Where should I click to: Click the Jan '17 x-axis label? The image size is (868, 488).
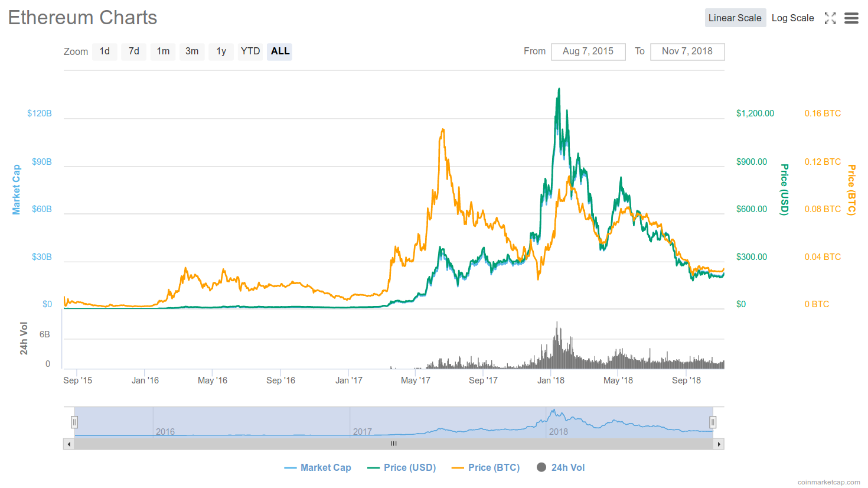[x=349, y=380]
